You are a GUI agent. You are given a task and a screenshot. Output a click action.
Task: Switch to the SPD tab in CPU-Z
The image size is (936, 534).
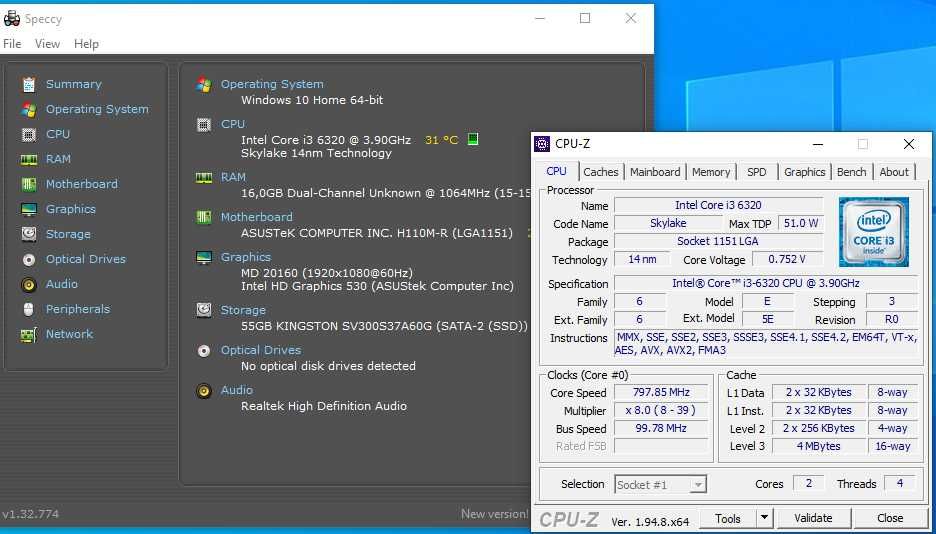tap(756, 172)
